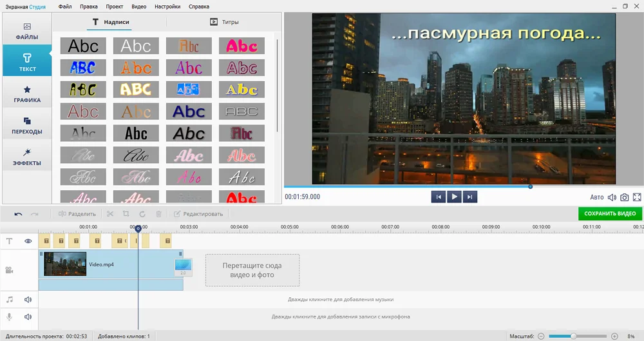Choose the purple Abc text style

(x=189, y=68)
